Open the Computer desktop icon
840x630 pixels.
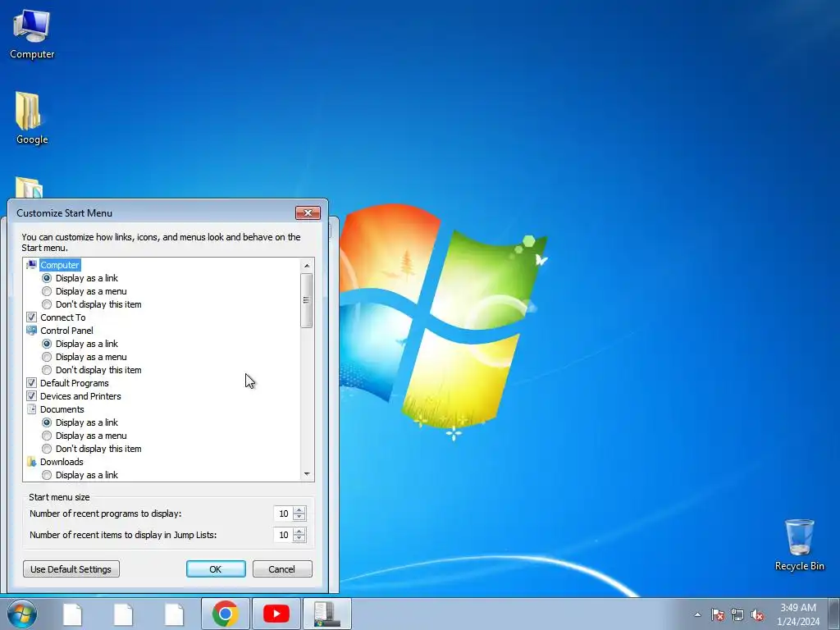click(32, 34)
